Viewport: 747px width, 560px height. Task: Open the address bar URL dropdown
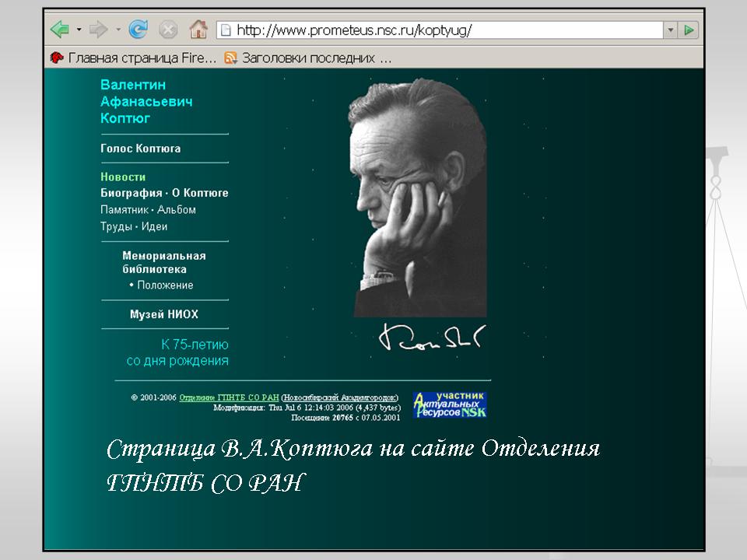671,30
